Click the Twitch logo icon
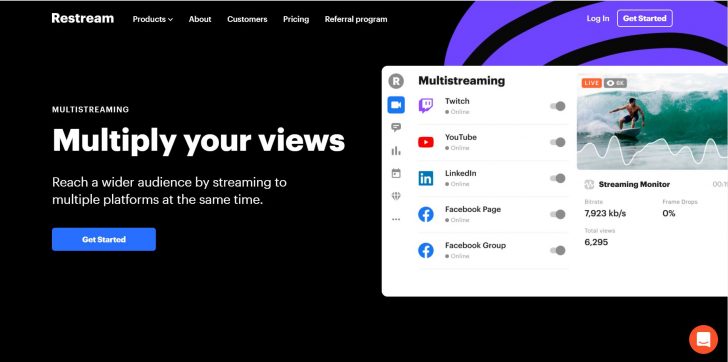This screenshot has width=728, height=362. click(426, 106)
